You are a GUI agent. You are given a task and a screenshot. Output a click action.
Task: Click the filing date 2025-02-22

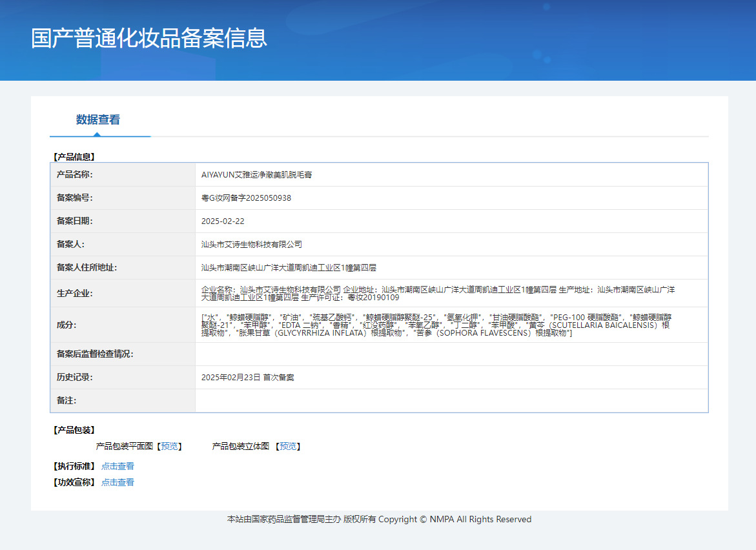[x=223, y=221]
